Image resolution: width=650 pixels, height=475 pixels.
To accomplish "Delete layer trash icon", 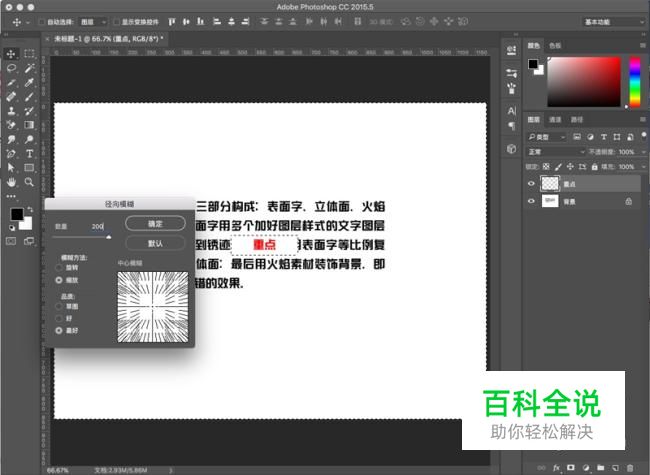I will (x=630, y=468).
